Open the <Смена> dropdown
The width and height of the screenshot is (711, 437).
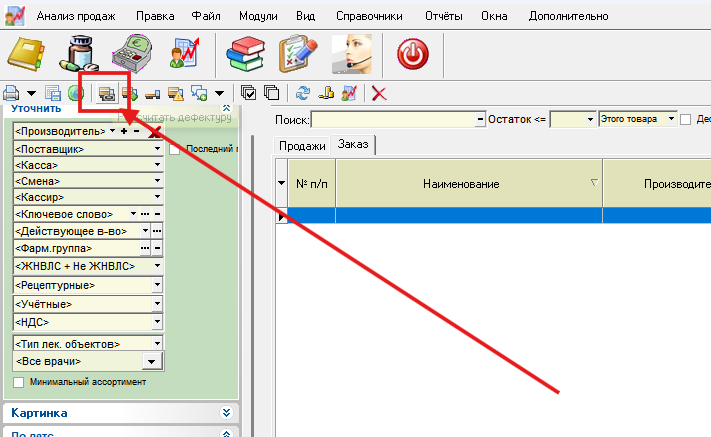pyautogui.click(x=157, y=180)
